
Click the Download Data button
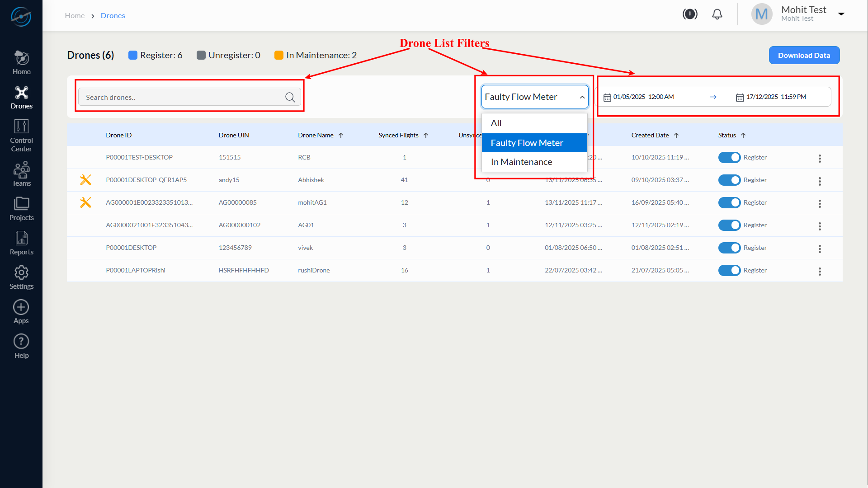[804, 55]
